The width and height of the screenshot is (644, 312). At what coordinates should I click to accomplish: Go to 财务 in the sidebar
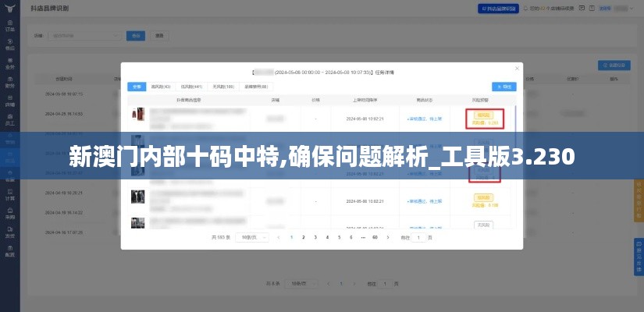click(x=10, y=82)
